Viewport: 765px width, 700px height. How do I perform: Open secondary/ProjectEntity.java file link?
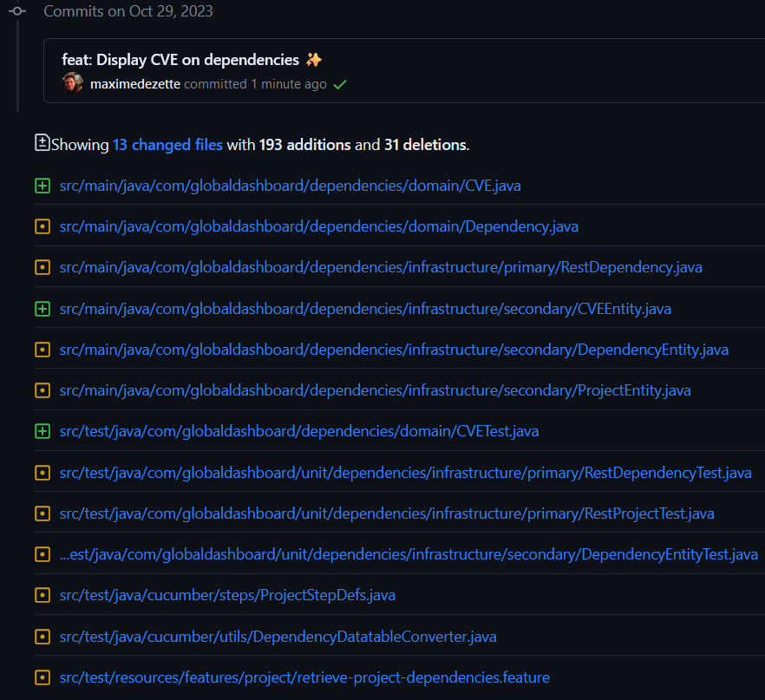375,390
